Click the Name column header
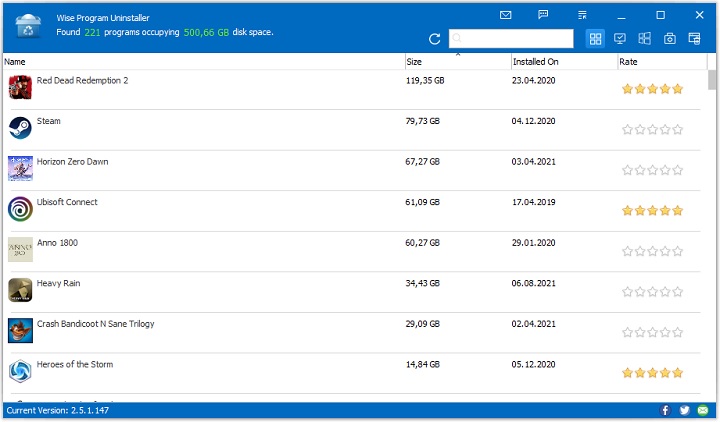 click(x=200, y=62)
